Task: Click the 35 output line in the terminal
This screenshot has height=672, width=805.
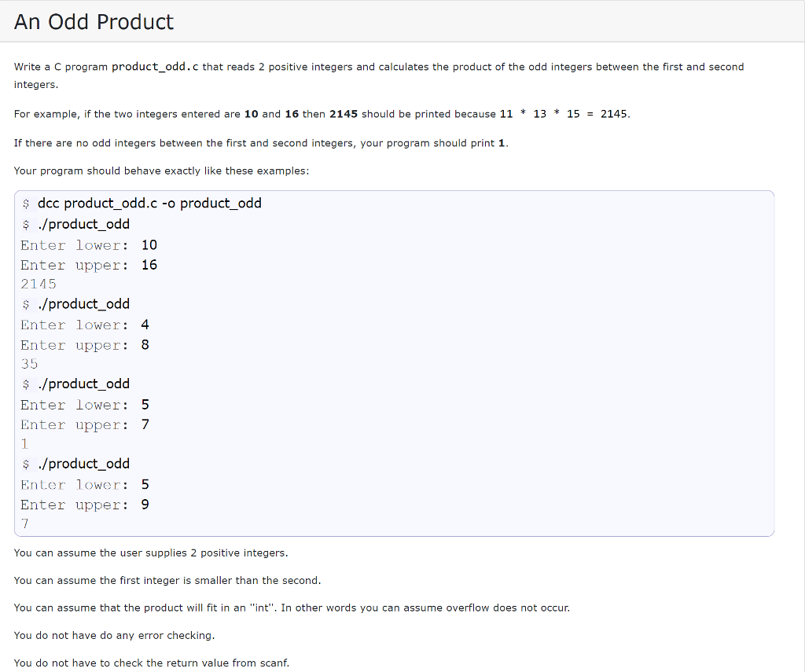Action: [x=30, y=364]
